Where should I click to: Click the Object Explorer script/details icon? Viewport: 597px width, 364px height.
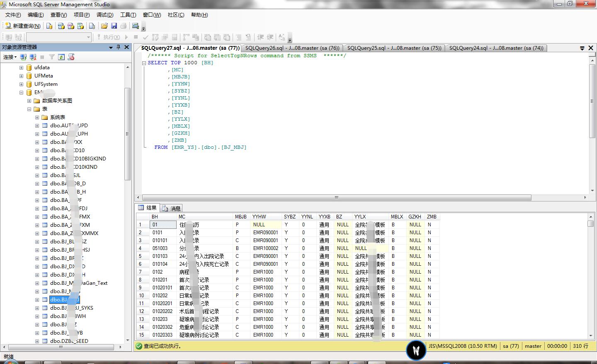point(71,57)
